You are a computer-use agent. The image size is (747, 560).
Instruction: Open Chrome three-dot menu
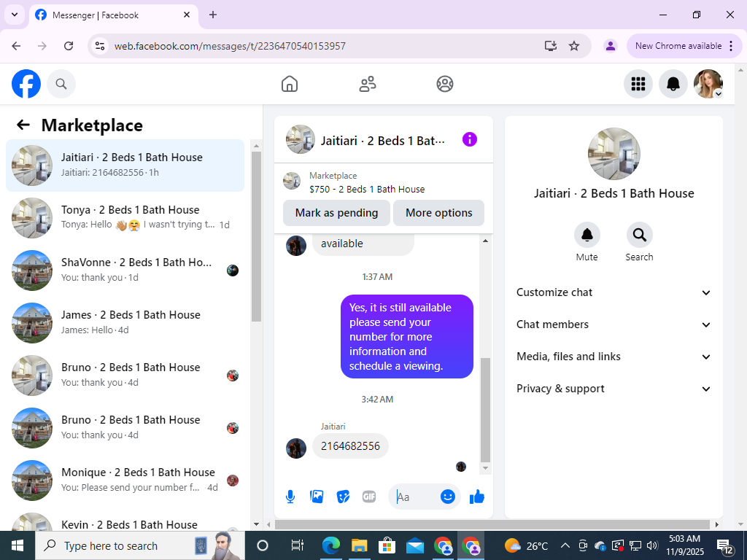[731, 46]
